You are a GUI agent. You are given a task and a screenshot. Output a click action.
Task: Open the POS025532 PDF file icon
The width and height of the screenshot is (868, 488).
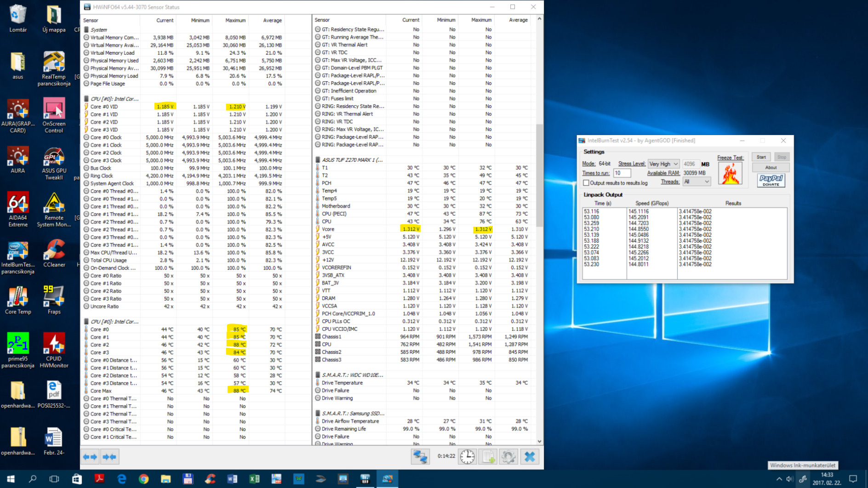pos(54,394)
